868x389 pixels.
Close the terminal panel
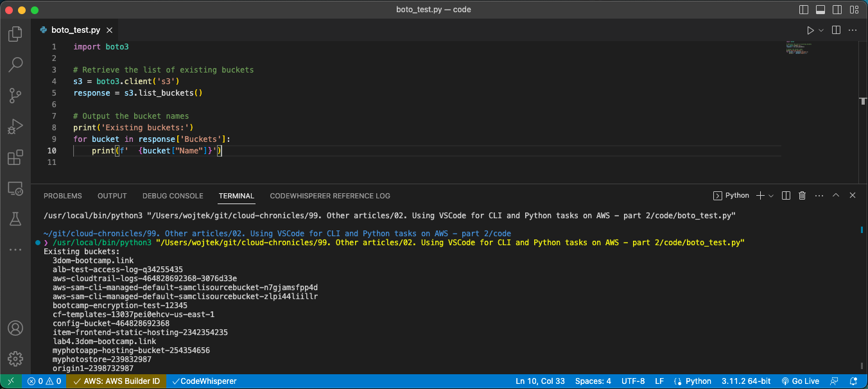[x=853, y=195]
